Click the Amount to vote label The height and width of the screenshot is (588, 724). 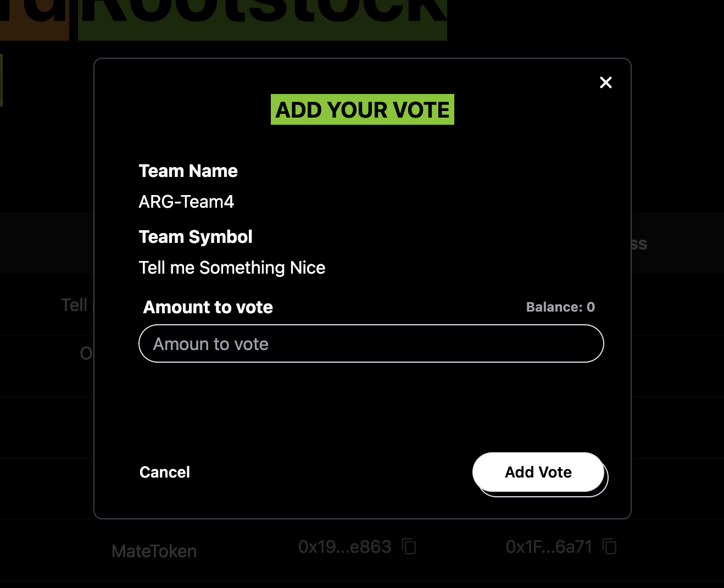click(208, 307)
